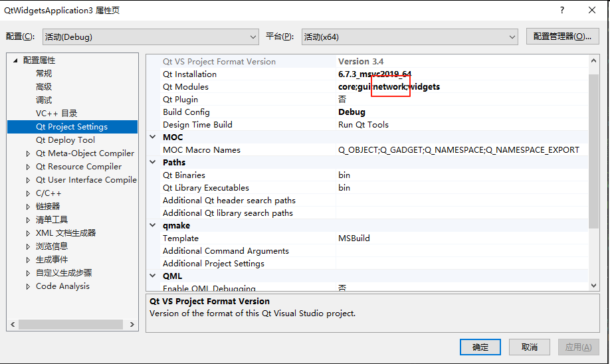Collapse the MOC property section
Viewport: 610px width, 364px height.
coord(153,137)
